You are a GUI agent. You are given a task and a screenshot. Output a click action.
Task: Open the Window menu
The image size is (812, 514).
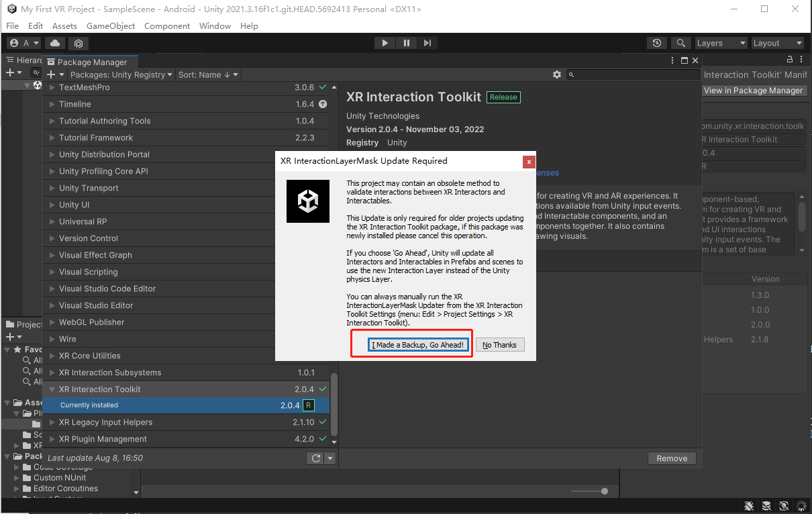click(215, 25)
